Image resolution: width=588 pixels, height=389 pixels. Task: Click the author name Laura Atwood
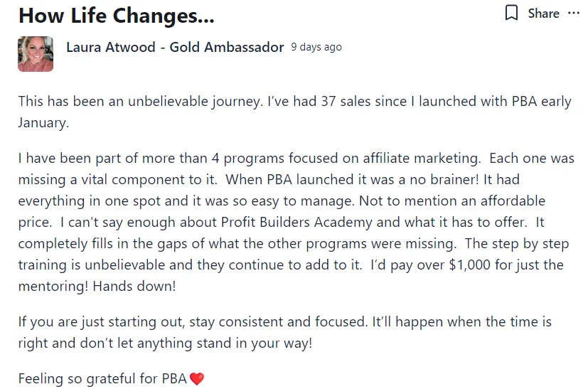[x=111, y=47]
